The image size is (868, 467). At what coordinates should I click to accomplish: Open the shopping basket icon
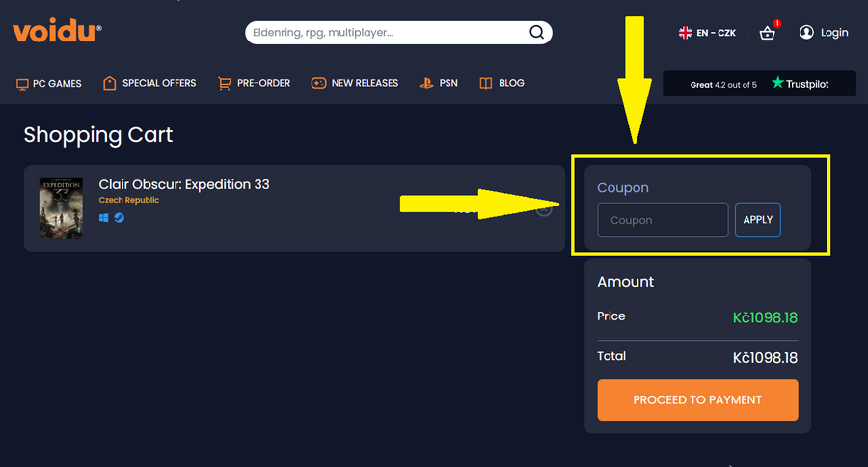[768, 33]
